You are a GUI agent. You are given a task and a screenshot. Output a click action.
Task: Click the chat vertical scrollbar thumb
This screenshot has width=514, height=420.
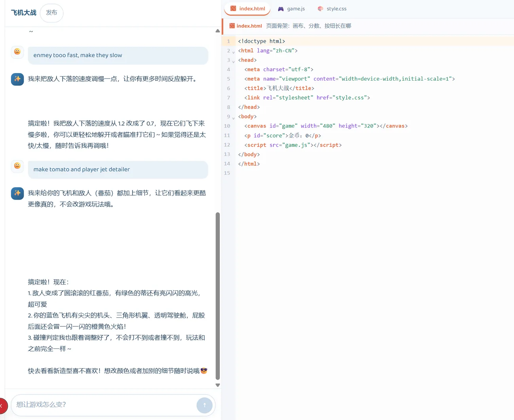click(217, 296)
